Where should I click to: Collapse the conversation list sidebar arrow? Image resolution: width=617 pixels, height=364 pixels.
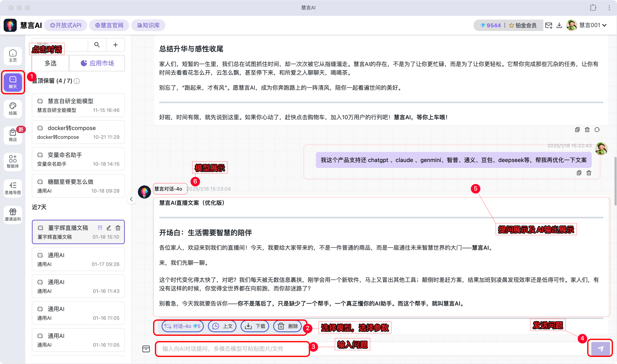[x=131, y=199]
